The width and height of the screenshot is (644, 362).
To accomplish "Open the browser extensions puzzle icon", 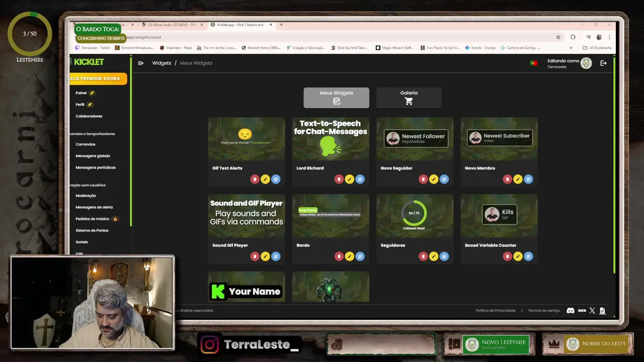I will click(x=573, y=37).
